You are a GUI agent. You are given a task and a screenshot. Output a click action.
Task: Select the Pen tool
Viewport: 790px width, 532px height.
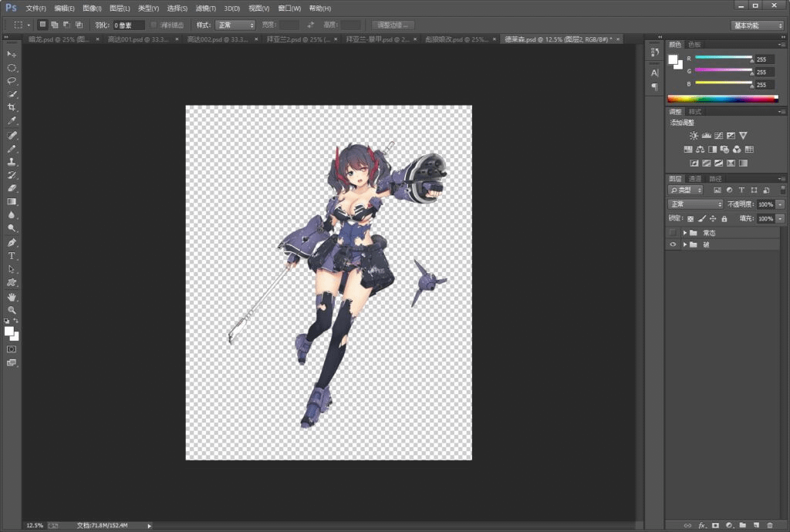(x=11, y=243)
